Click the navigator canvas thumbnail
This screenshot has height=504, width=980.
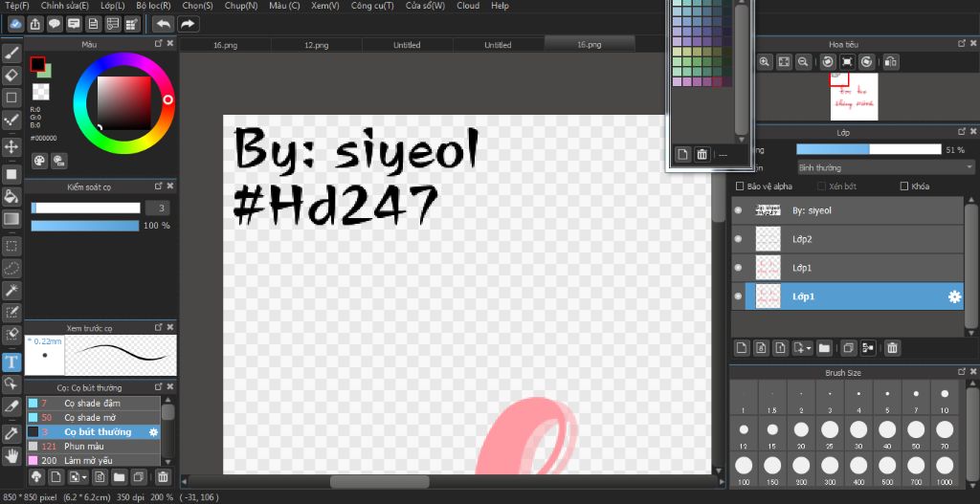pyautogui.click(x=854, y=97)
